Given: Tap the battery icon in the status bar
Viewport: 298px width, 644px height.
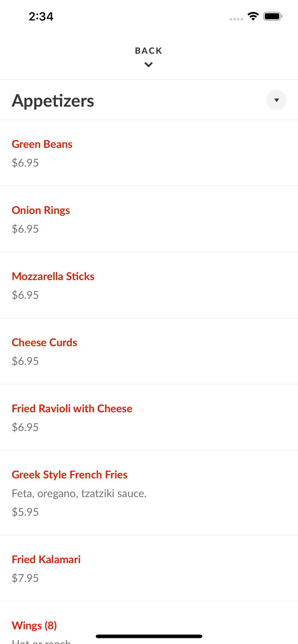Looking at the screenshot, I should (x=273, y=15).
